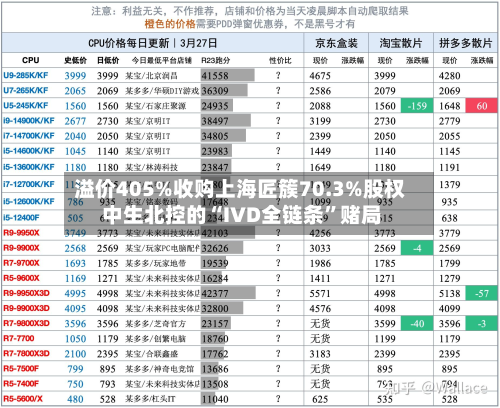Screen dimensions: 500x408
Task: Select the R5-7500F row label
Action: (21, 369)
